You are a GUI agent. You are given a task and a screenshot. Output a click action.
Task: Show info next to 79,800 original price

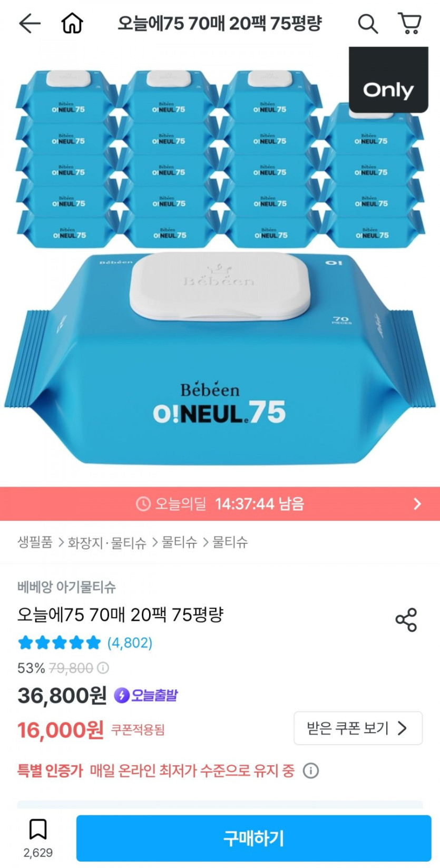click(x=103, y=668)
